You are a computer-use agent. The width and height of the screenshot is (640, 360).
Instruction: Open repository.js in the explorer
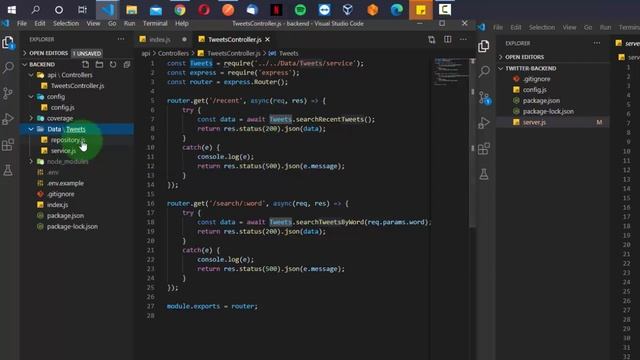pyautogui.click(x=67, y=140)
